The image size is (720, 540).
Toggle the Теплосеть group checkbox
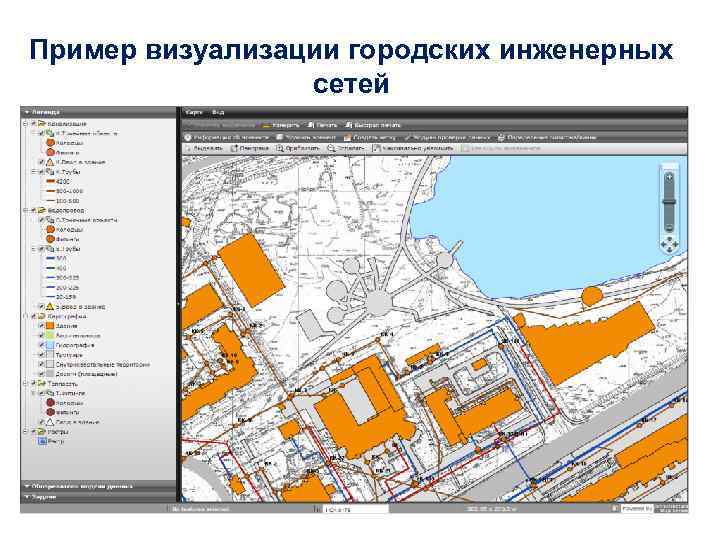tap(34, 383)
